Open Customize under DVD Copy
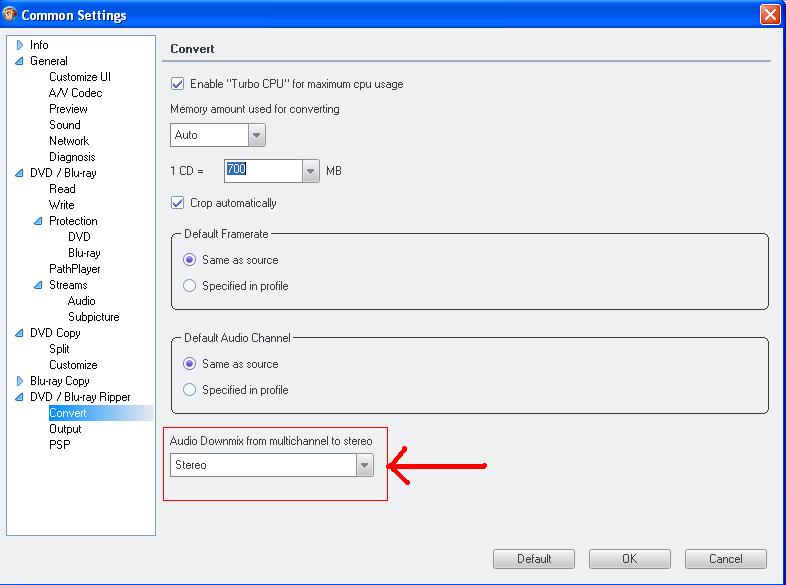Viewport: 786px width, 585px height. point(73,365)
